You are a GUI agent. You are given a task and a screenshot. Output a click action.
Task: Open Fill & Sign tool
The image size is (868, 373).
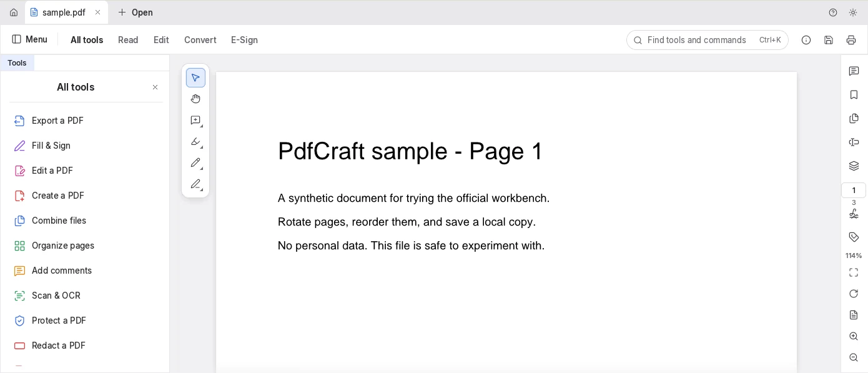click(85, 146)
